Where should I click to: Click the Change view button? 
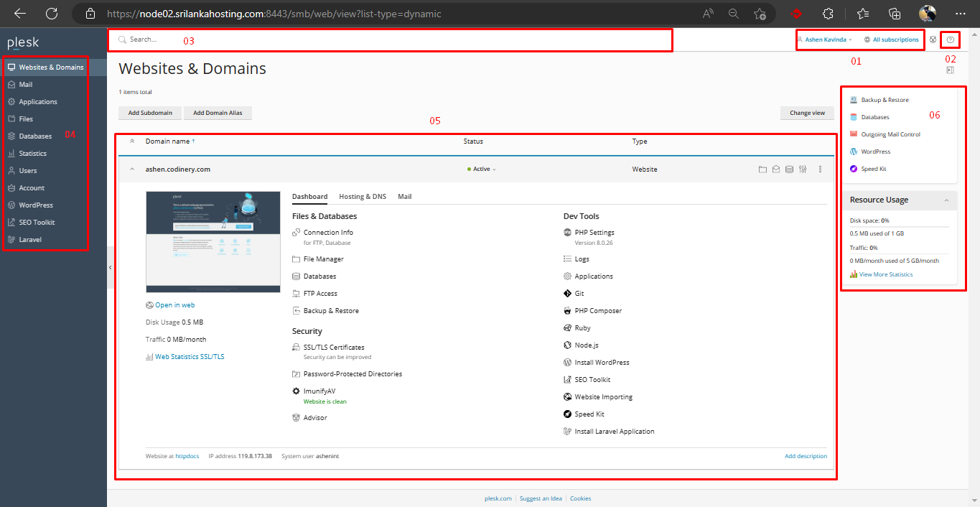coord(807,113)
